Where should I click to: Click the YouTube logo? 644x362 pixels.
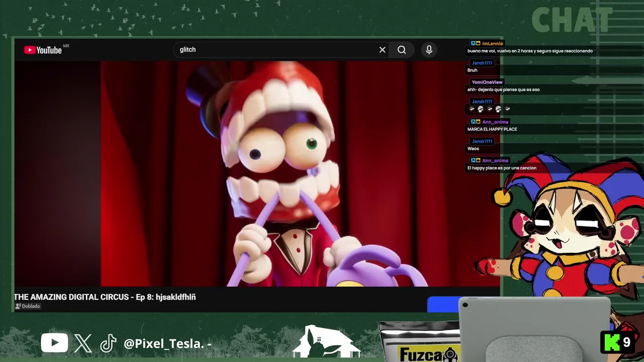[x=43, y=50]
